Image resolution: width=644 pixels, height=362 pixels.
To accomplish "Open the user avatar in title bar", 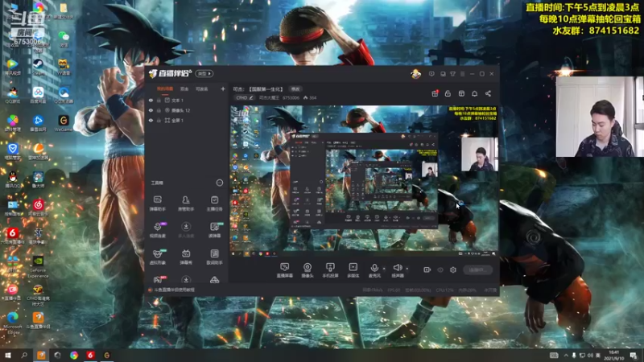I will (415, 74).
